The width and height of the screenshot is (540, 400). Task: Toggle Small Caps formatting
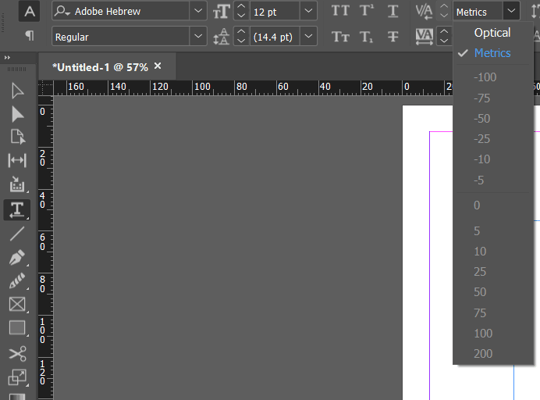pos(340,37)
